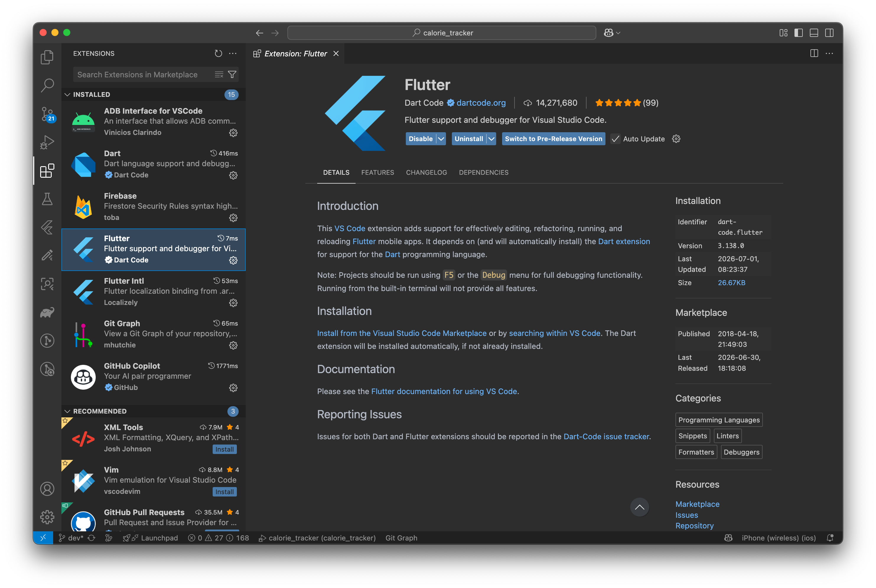This screenshot has width=876, height=588.
Task: Open Git Graph from the status bar
Action: pyautogui.click(x=401, y=538)
